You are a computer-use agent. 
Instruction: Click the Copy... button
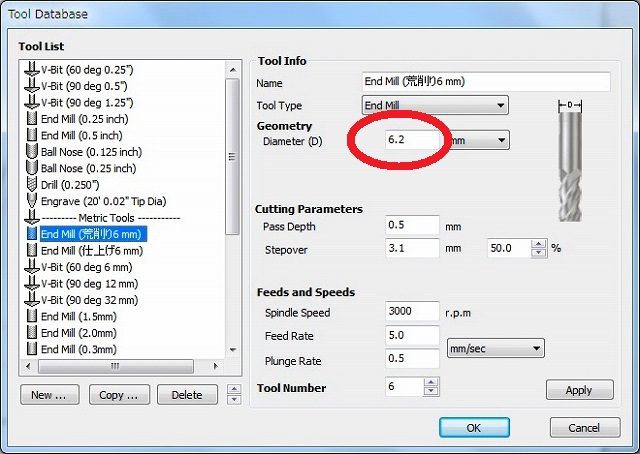[x=118, y=395]
